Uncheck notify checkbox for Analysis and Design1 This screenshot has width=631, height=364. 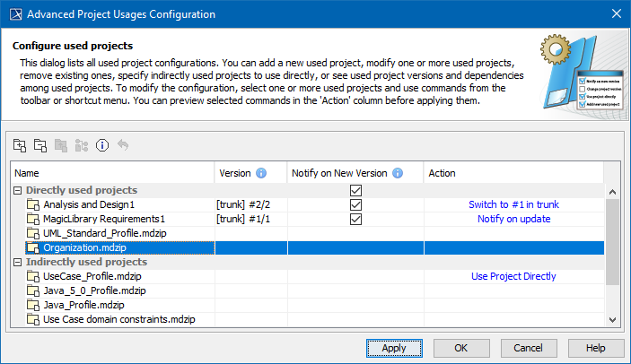click(356, 205)
